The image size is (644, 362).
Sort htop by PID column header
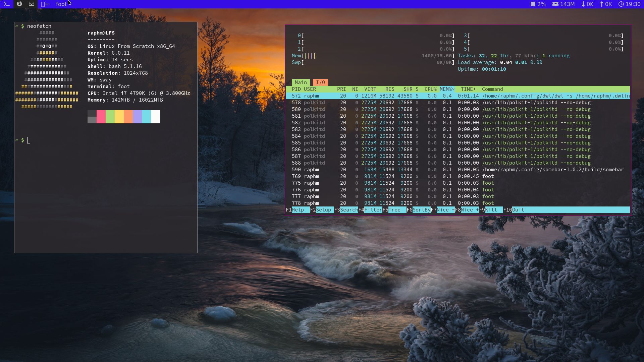pyautogui.click(x=296, y=89)
